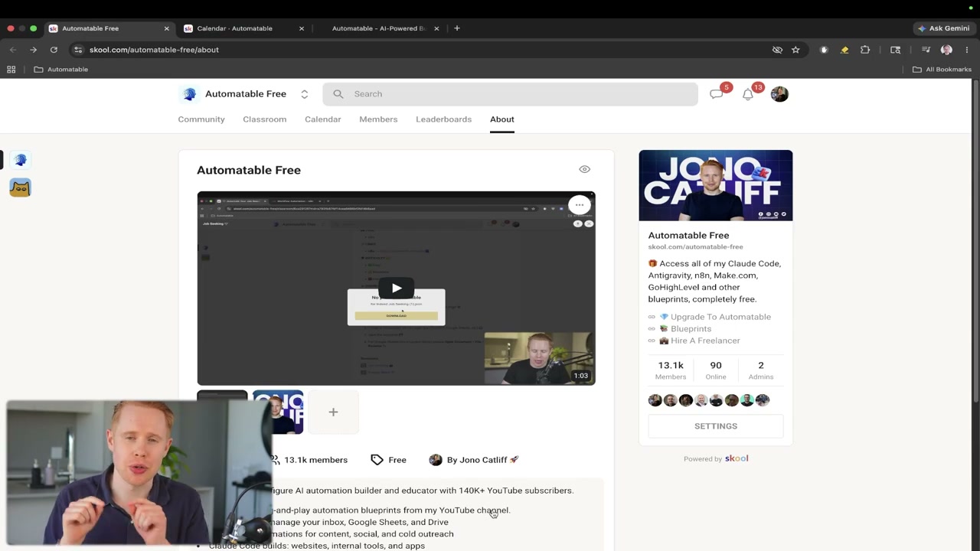Open the Chrome profile avatar

(946, 50)
